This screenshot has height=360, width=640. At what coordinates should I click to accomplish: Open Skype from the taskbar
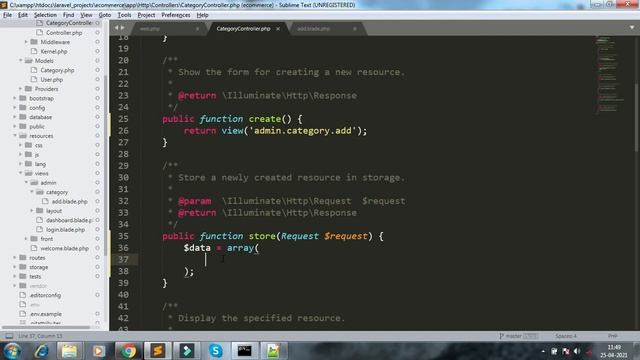coord(216,351)
